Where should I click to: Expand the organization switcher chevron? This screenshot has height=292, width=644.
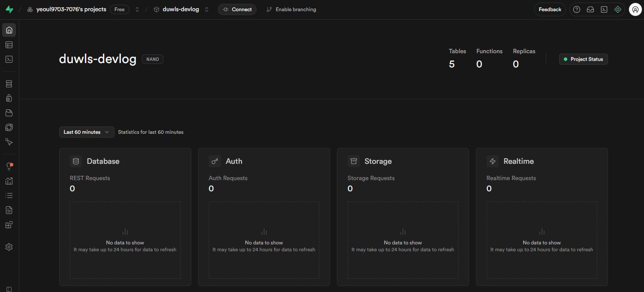[x=137, y=9]
